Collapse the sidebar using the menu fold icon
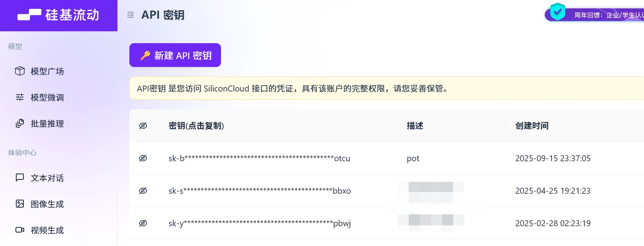Image resolution: width=644 pixels, height=246 pixels. pyautogui.click(x=131, y=15)
